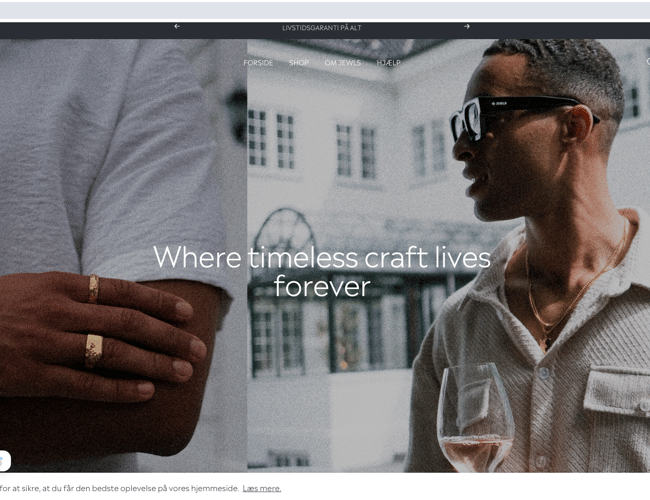
Task: Open the search icon in the header
Action: click(x=647, y=62)
